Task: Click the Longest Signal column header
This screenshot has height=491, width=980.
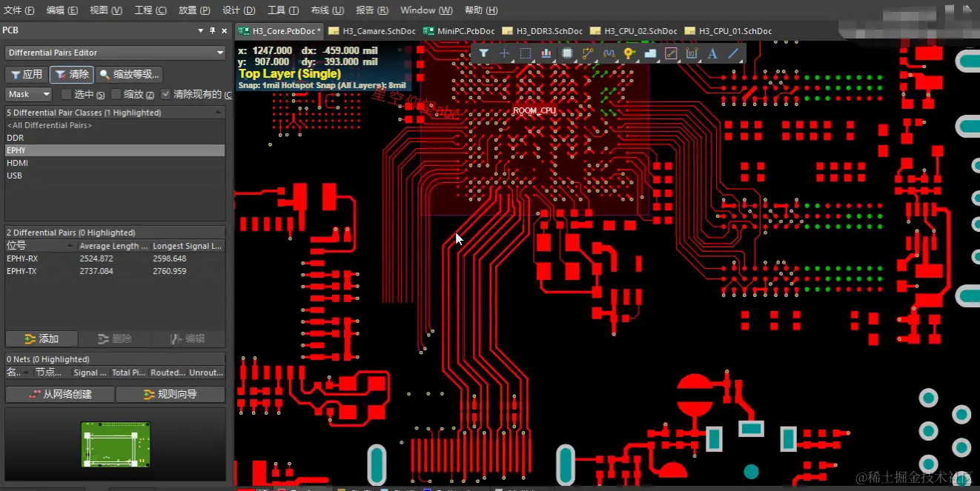Action: (188, 246)
